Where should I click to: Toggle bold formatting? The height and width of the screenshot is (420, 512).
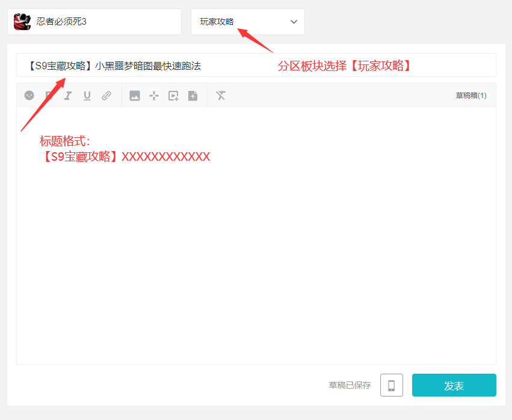tap(49, 96)
